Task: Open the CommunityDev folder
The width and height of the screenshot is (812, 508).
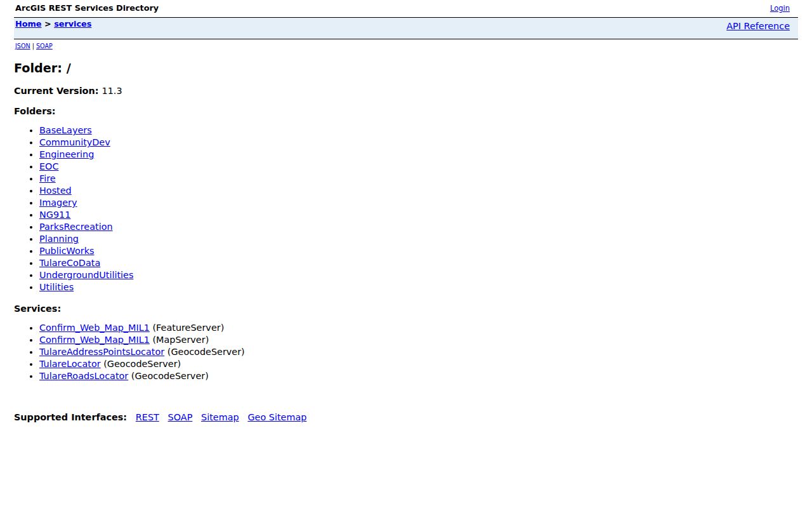Action: [x=75, y=142]
